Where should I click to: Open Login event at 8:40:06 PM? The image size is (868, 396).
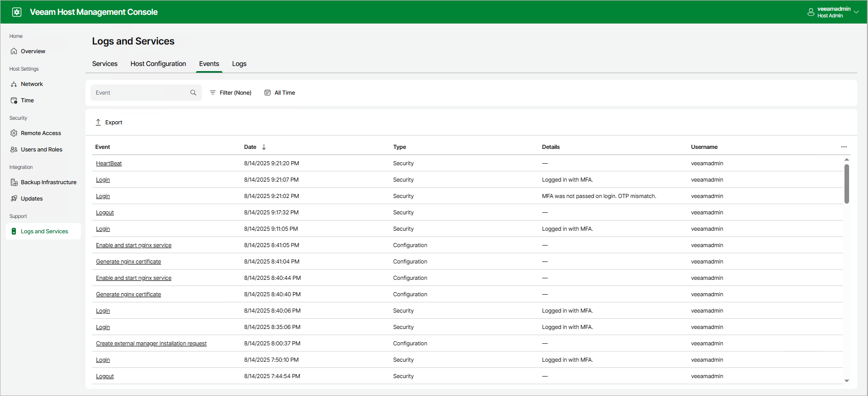pyautogui.click(x=103, y=311)
